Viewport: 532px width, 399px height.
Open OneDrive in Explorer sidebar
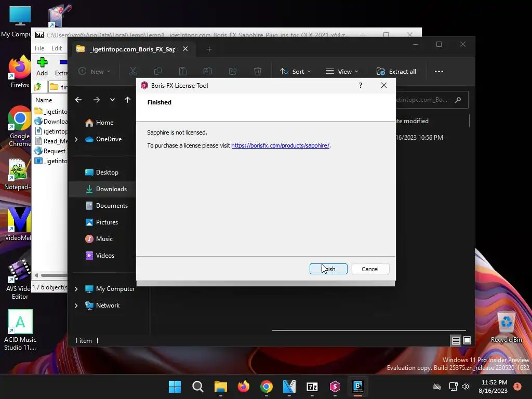103,139
